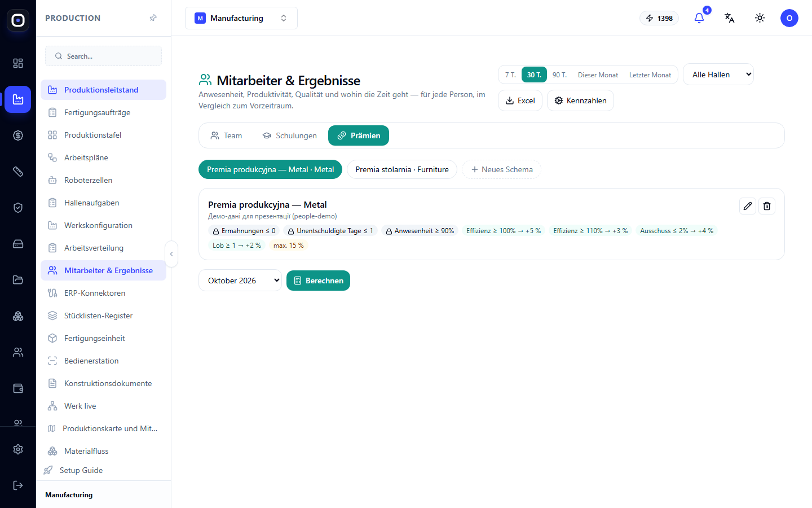Open the settings gear in left rail
Viewport: 812px width, 508px height.
point(18,449)
